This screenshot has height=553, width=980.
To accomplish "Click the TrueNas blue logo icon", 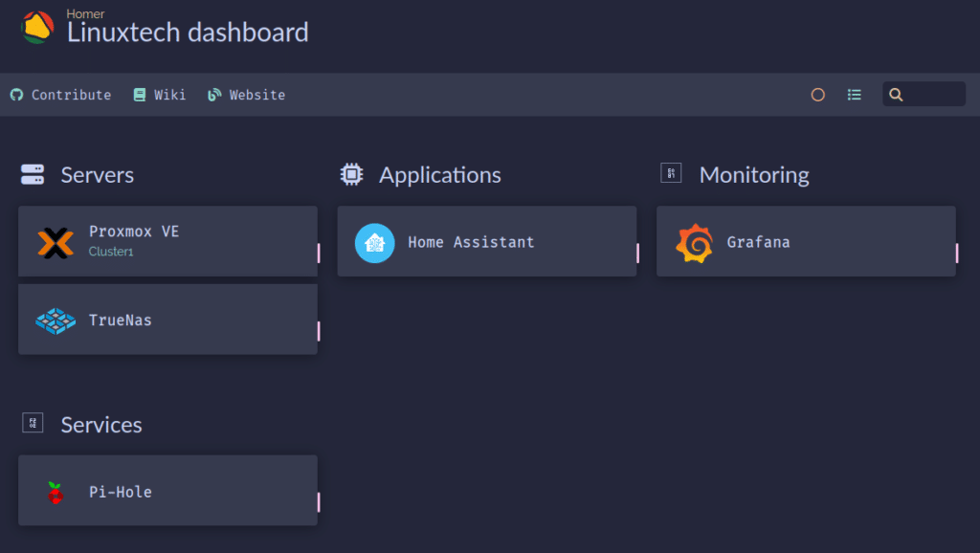I will point(56,321).
